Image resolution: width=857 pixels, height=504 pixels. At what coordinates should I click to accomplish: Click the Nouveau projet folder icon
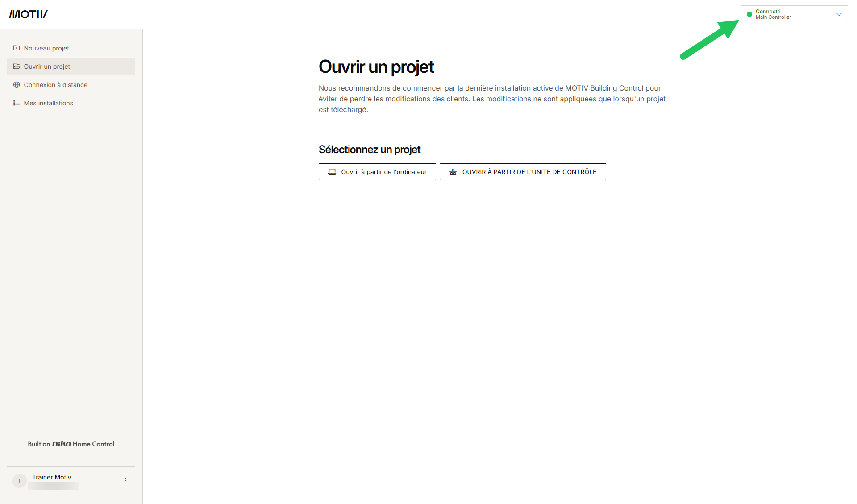pos(17,48)
